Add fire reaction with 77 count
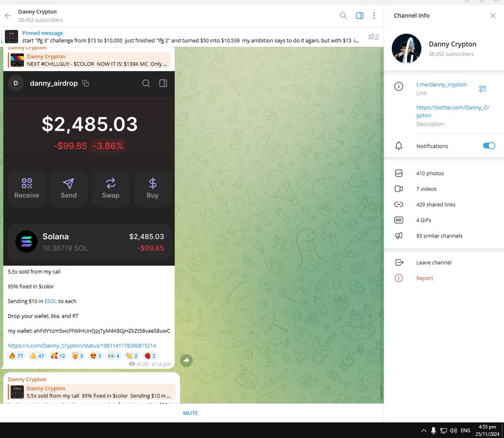504x438 pixels. click(16, 356)
